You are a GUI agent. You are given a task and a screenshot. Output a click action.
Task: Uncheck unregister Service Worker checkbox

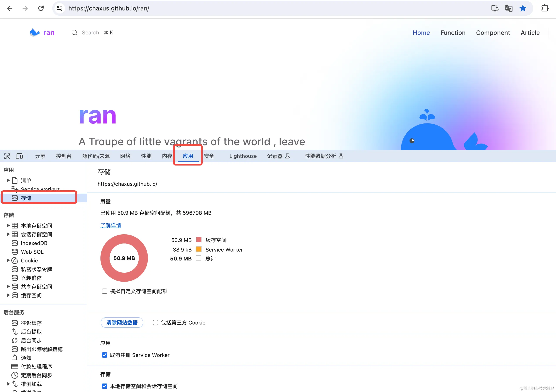click(x=105, y=355)
